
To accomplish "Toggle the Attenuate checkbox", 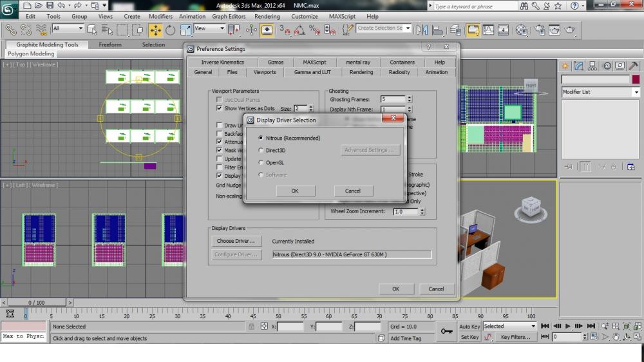I will [219, 142].
